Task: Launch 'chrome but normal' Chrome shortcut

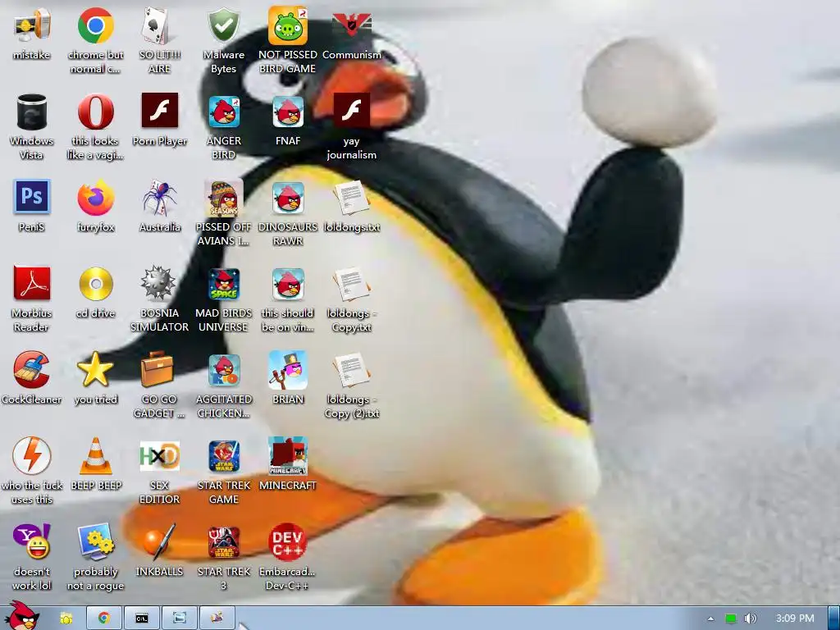Action: click(95, 25)
